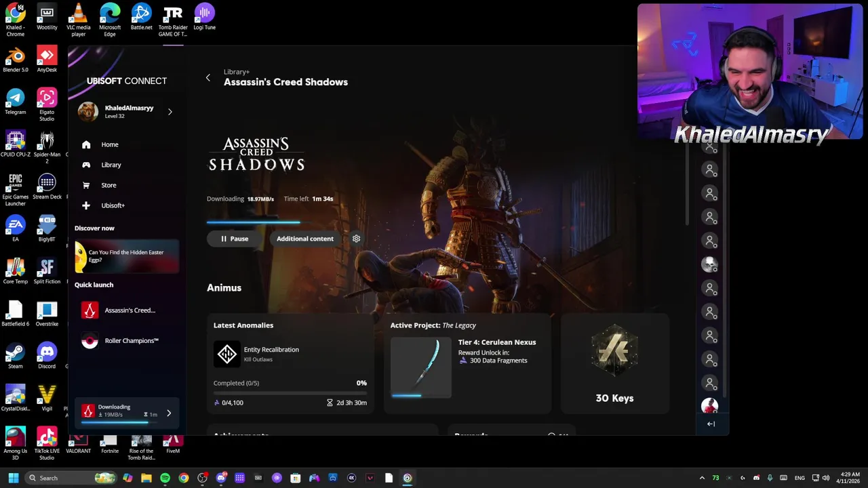Open Telegram desktop shortcut
The height and width of the screenshot is (488, 868).
(16, 102)
